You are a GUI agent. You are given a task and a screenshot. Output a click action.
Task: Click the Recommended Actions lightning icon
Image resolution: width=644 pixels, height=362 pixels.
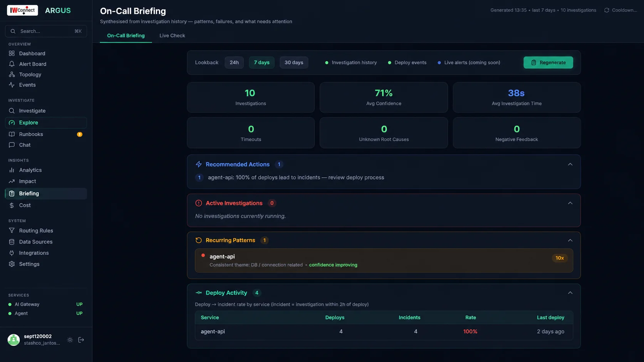pyautogui.click(x=199, y=164)
